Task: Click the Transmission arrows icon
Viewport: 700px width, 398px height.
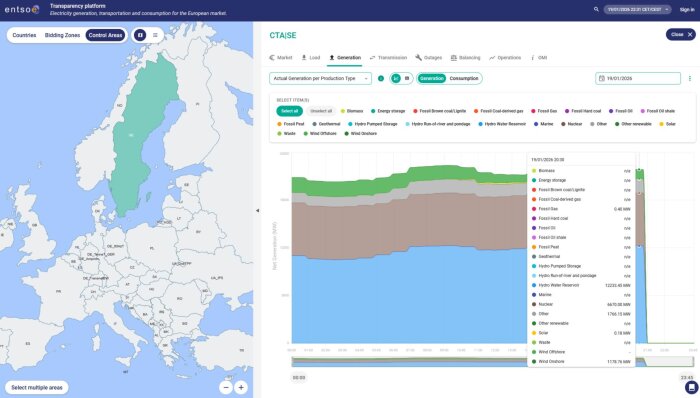Action: [372, 58]
